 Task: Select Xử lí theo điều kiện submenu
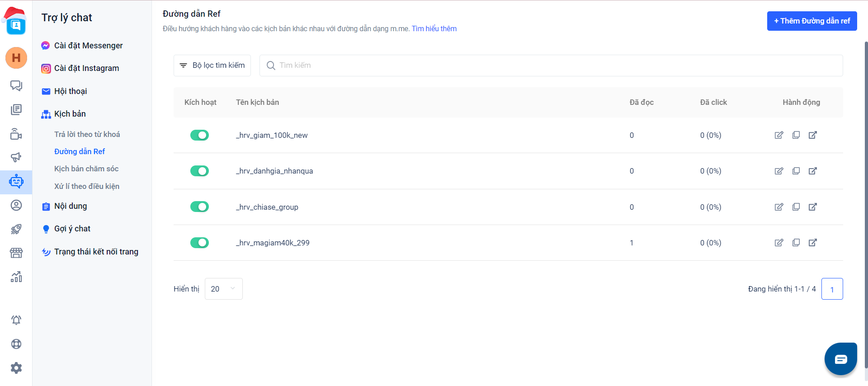point(87,186)
